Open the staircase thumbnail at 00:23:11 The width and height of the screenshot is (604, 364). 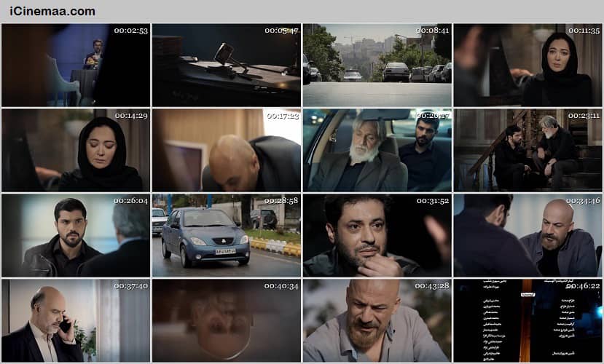[x=527, y=150]
